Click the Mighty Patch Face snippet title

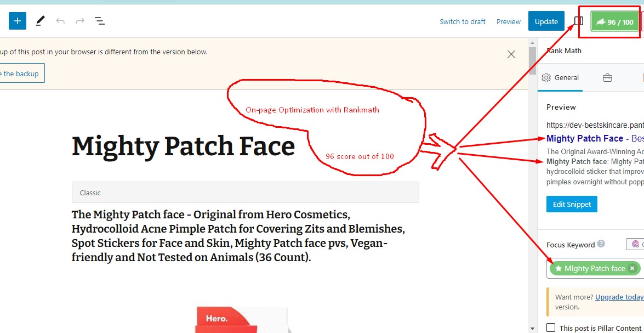click(x=585, y=138)
